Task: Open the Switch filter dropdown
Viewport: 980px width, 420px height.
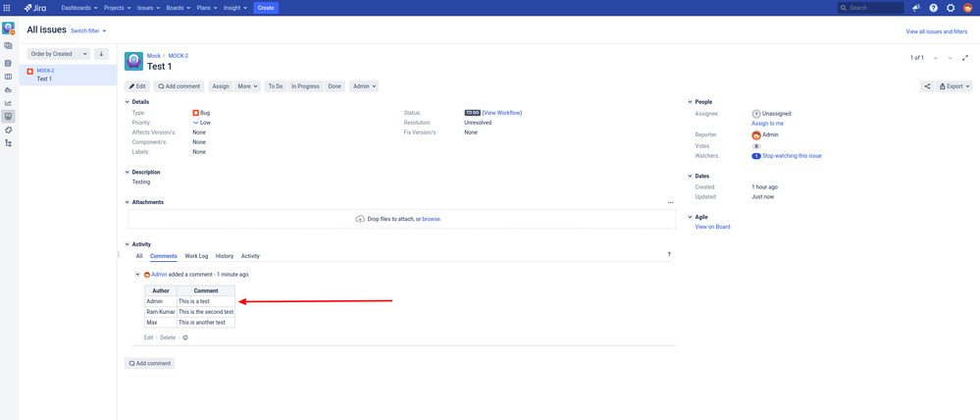Action: click(88, 30)
